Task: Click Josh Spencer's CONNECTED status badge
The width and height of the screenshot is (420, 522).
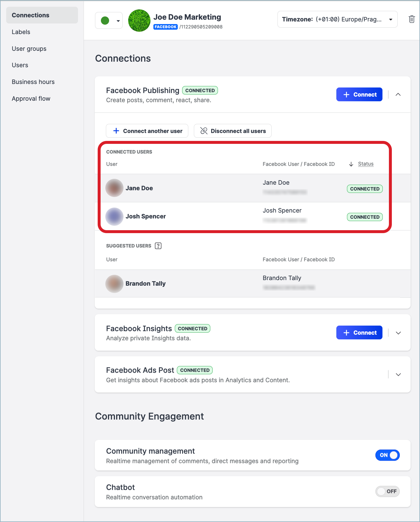Action: point(365,217)
